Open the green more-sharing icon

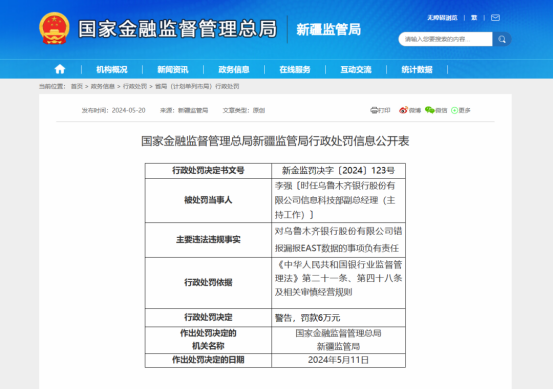(454, 110)
